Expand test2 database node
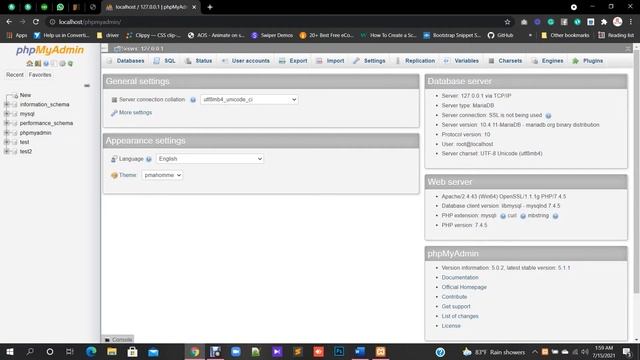The width and height of the screenshot is (640, 360). [7, 151]
